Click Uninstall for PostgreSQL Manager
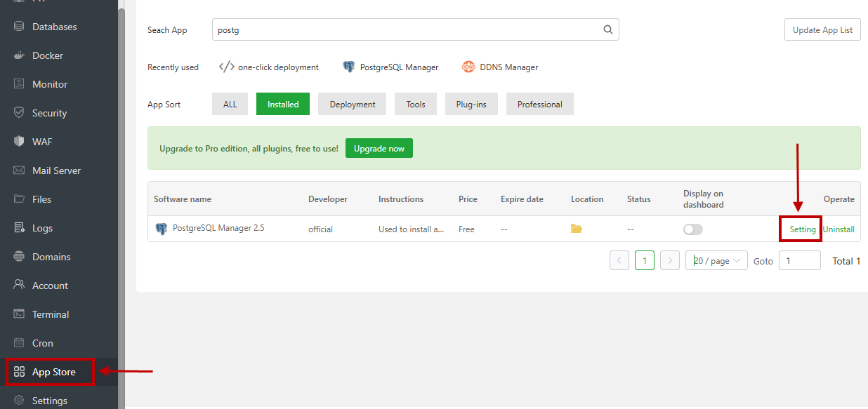Image resolution: width=868 pixels, height=409 pixels. coord(839,229)
